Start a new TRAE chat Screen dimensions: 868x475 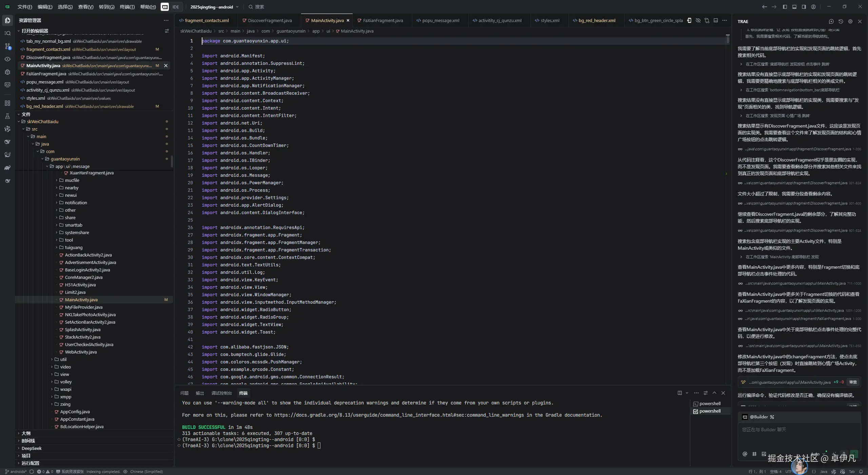coord(831,21)
